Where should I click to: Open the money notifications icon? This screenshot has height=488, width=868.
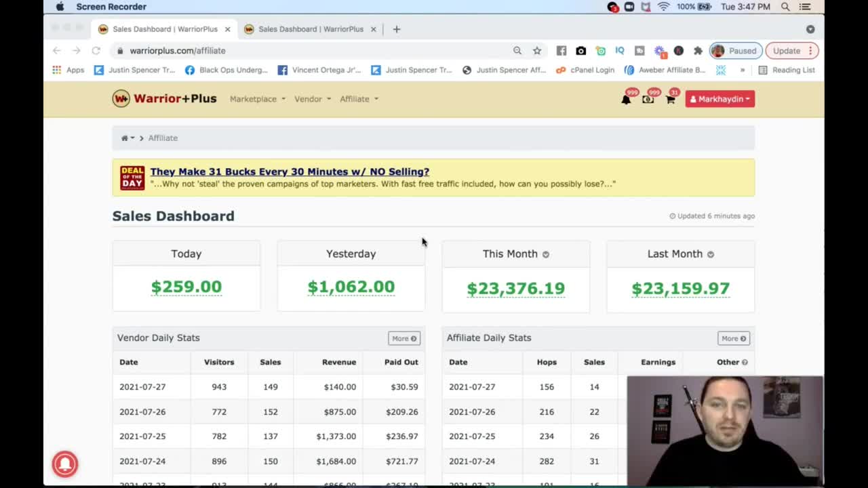point(648,100)
